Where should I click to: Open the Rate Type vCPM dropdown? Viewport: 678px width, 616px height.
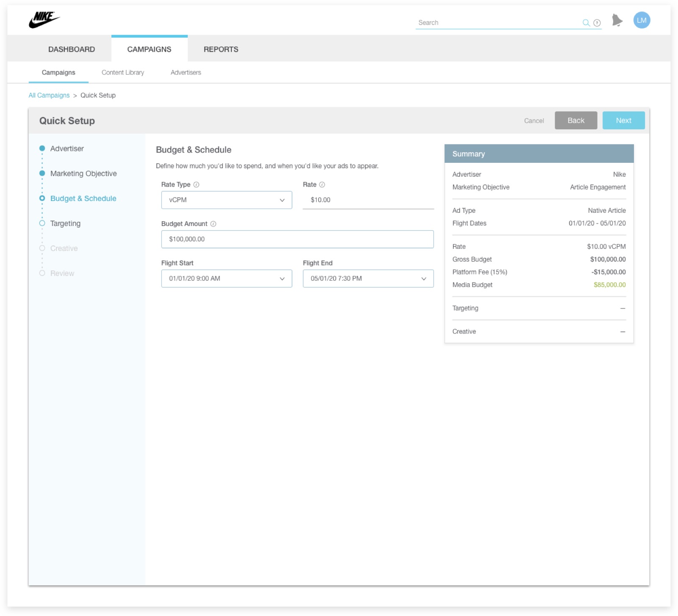226,200
